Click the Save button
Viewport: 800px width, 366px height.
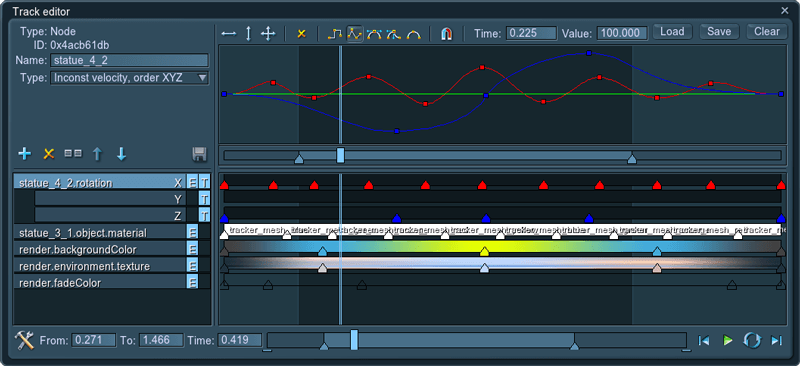(719, 32)
